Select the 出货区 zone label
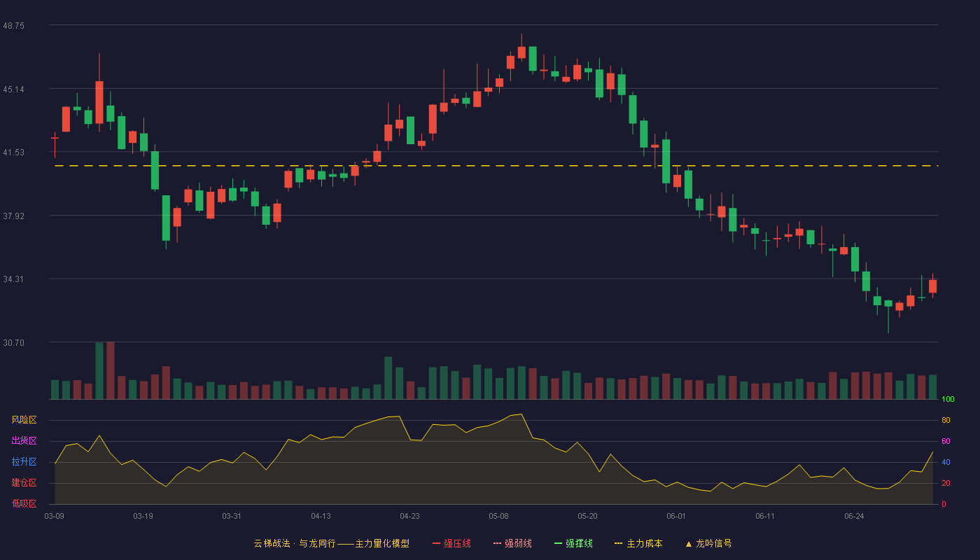Viewport: 980px width, 560px height. coord(24,441)
